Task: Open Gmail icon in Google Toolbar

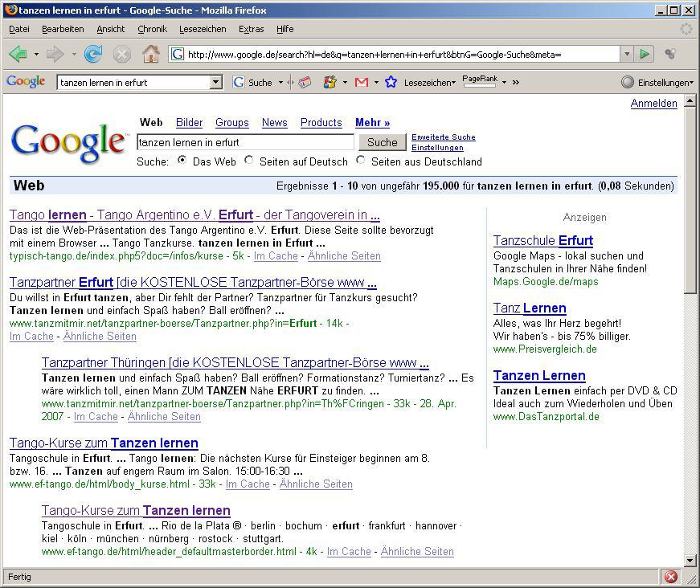Action: pos(361,82)
